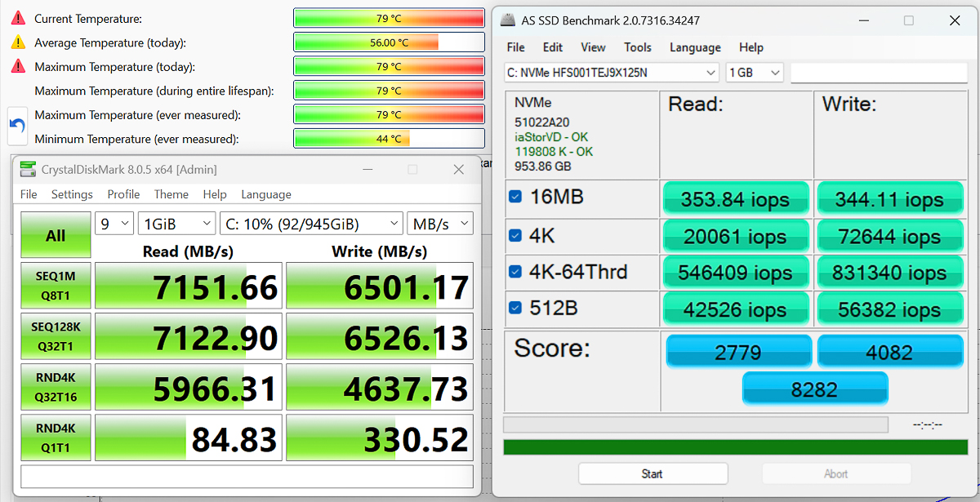Open CrystalDiskMark Settings menu
Viewport: 980px width, 502px height.
click(72, 194)
